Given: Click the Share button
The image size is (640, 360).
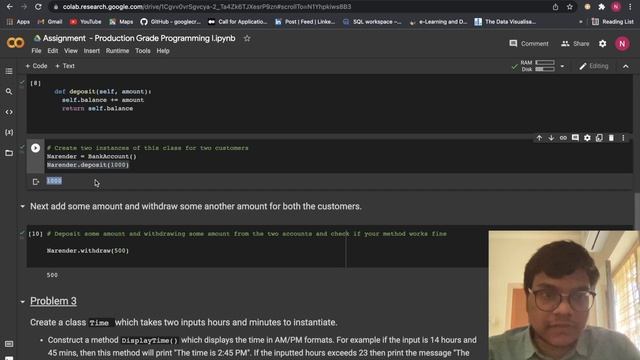Looking at the screenshot, I should click(x=575, y=44).
